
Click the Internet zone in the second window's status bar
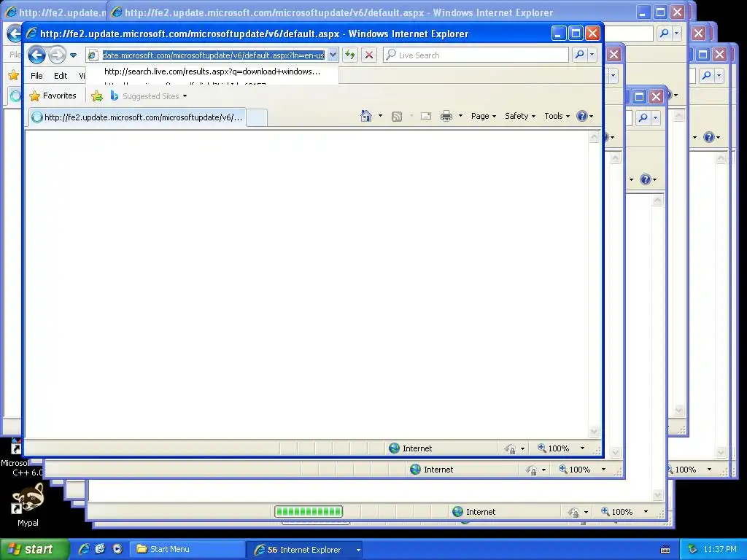click(x=432, y=470)
